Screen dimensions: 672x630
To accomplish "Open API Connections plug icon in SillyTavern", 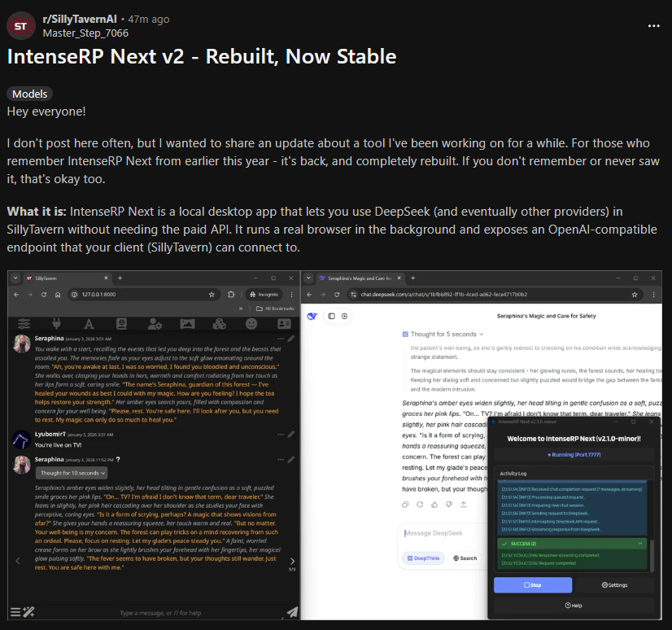I will (56, 324).
